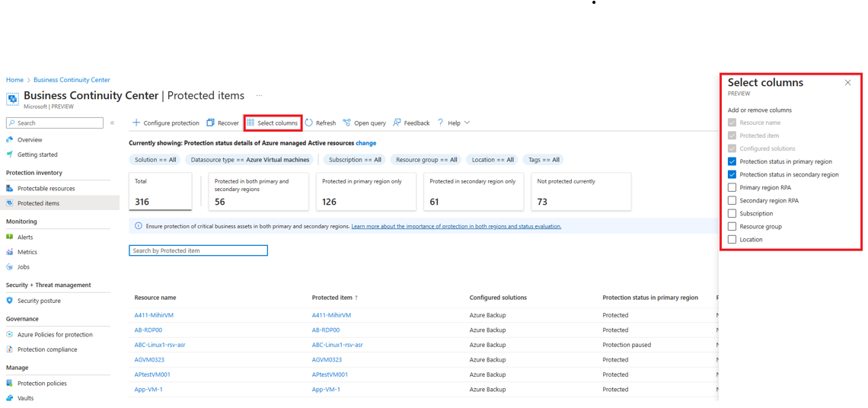Select Protected in secondary region only card

pos(474,192)
